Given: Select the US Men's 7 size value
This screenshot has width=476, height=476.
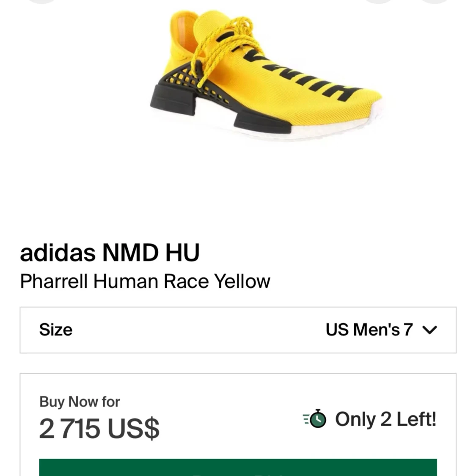Looking at the screenshot, I should click(x=369, y=330).
